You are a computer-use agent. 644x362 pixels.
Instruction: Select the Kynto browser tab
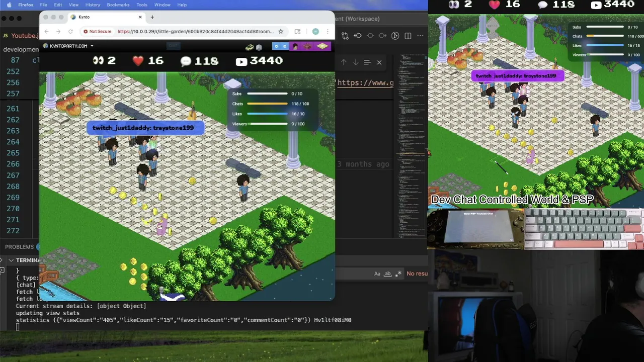click(106, 17)
